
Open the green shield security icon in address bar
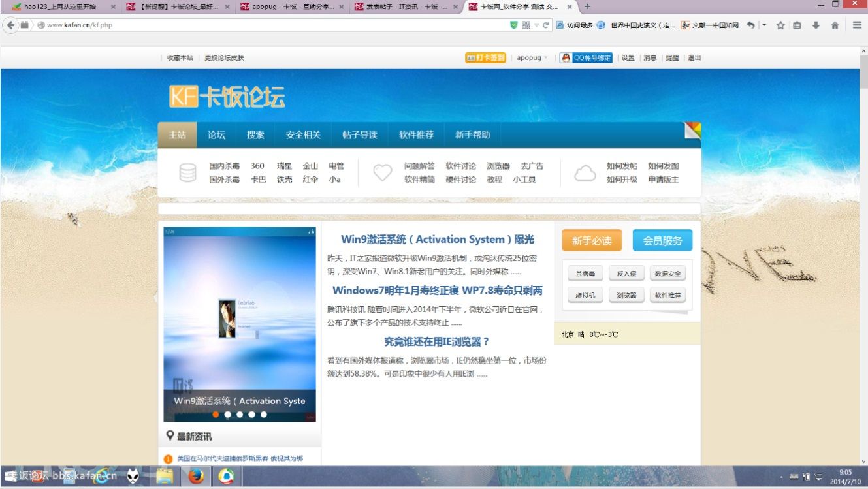pyautogui.click(x=514, y=25)
